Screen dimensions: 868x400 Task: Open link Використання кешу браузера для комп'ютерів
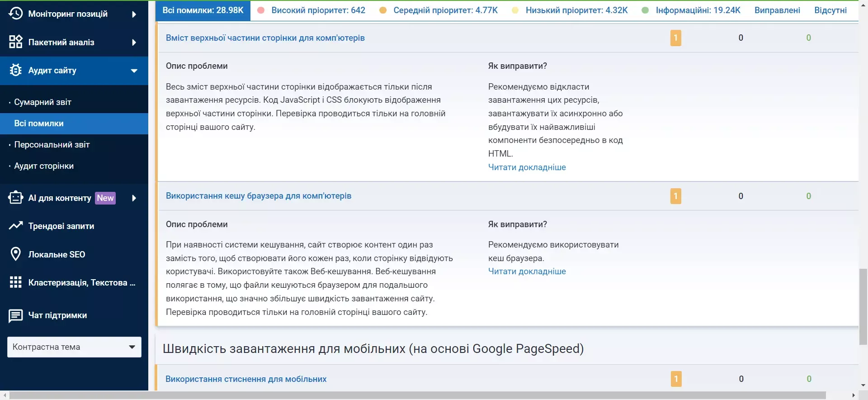tap(259, 196)
